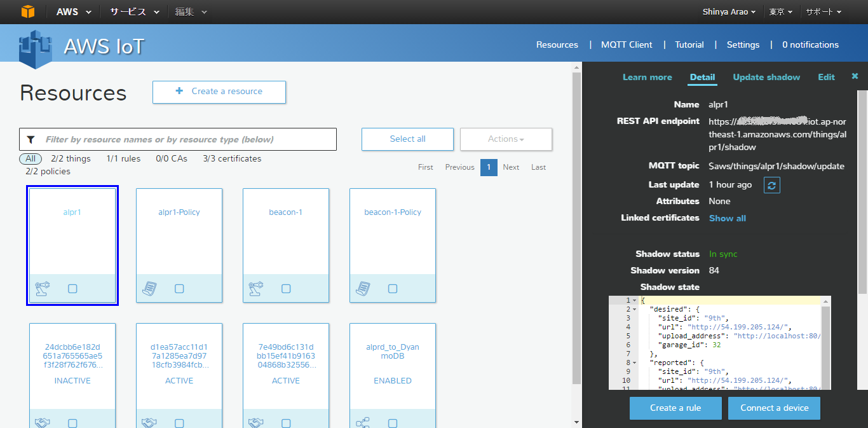Viewport: 868px width, 428px height.
Task: Switch to the Learn more tab
Action: [x=647, y=77]
